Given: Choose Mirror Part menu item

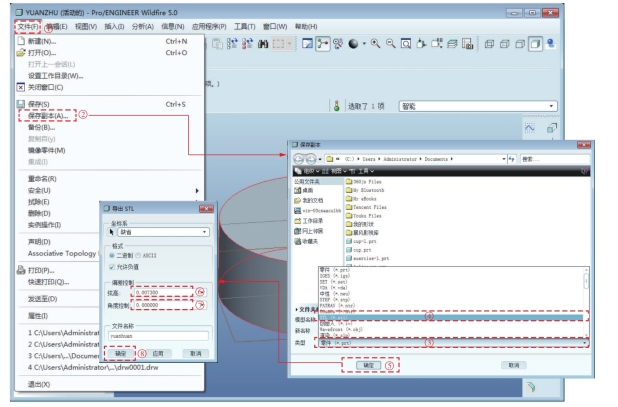Looking at the screenshot, I should click(47, 150).
